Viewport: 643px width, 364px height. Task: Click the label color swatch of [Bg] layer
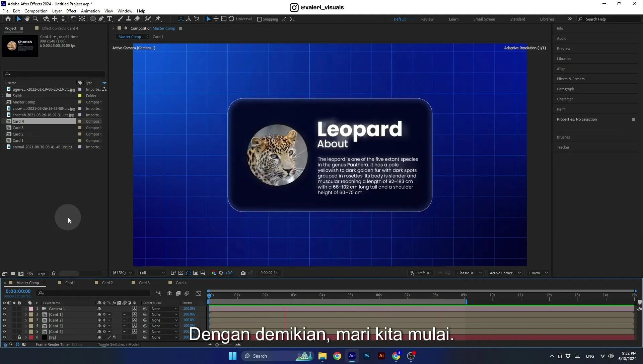(31, 337)
